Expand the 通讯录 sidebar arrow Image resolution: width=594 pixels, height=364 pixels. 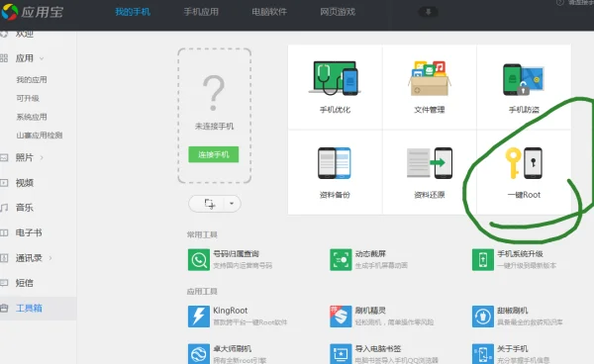[50, 258]
